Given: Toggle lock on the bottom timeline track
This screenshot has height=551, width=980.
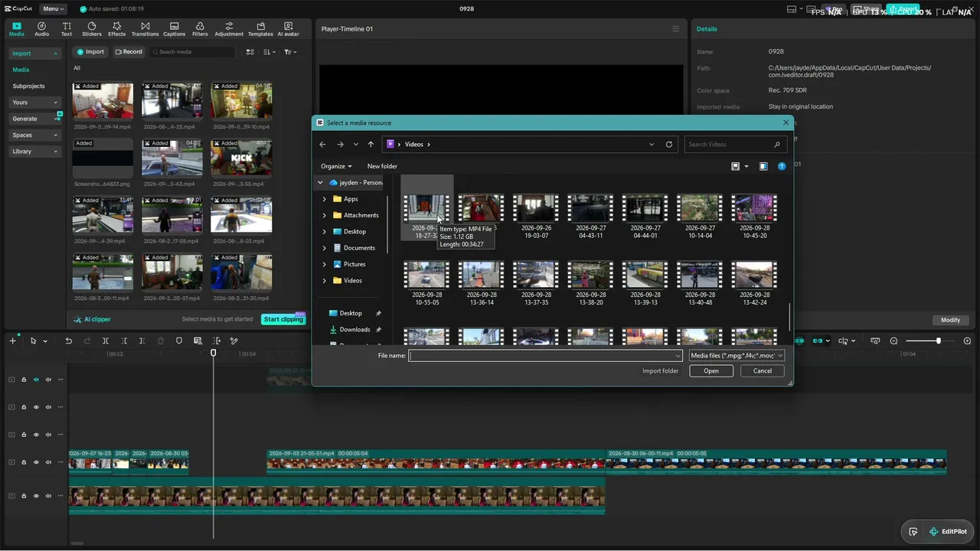Looking at the screenshot, I should click(x=24, y=496).
